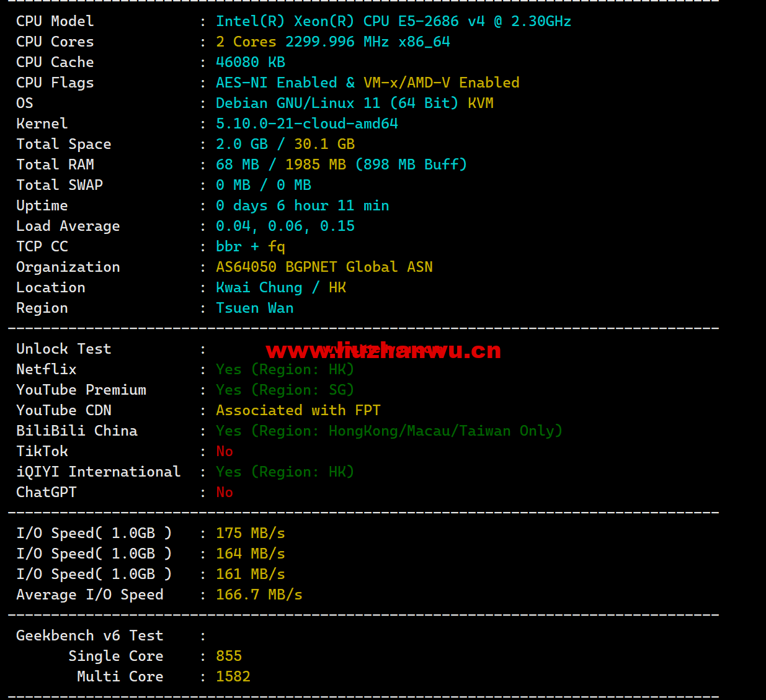Image resolution: width=766 pixels, height=700 pixels.
Task: Click the Region Tsuen Wan value
Action: (x=255, y=308)
